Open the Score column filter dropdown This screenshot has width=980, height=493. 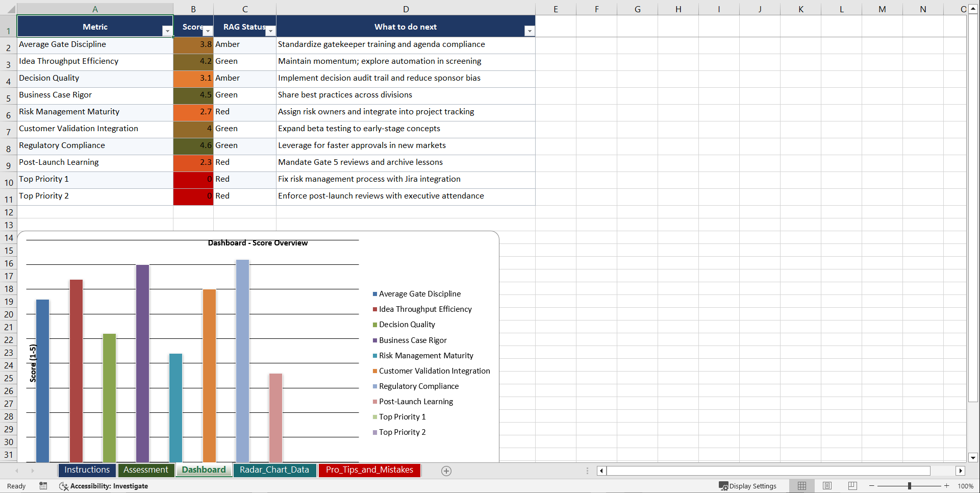click(208, 31)
